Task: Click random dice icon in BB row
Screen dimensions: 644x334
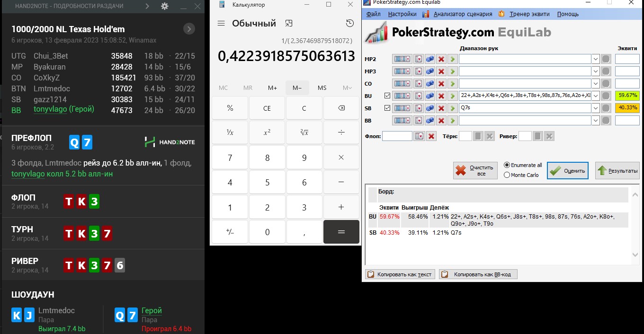Action: pos(429,121)
